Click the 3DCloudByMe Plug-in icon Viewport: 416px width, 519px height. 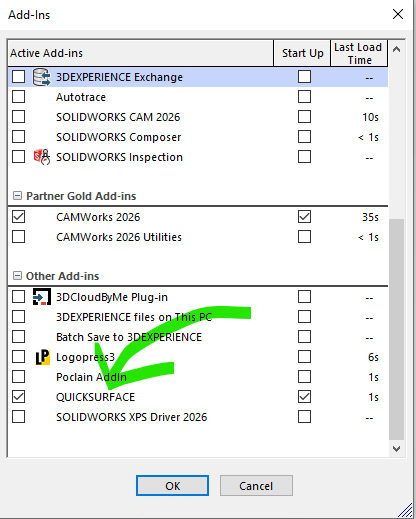42,297
